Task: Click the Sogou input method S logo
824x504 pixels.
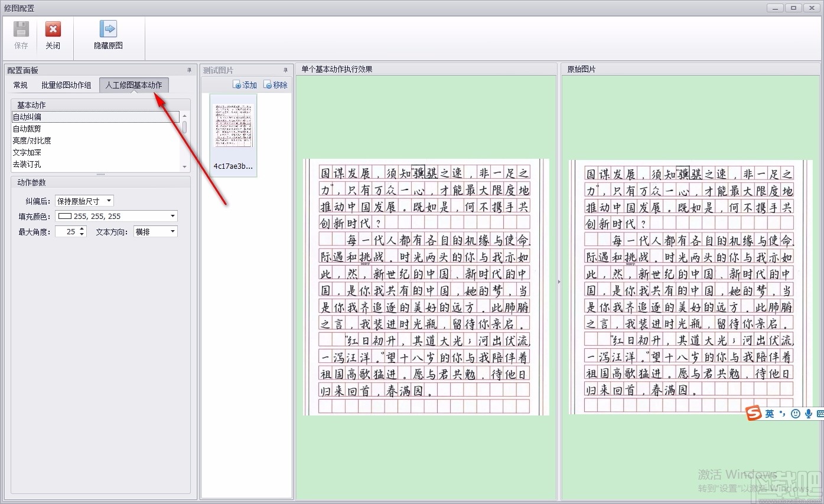Action: tap(753, 413)
